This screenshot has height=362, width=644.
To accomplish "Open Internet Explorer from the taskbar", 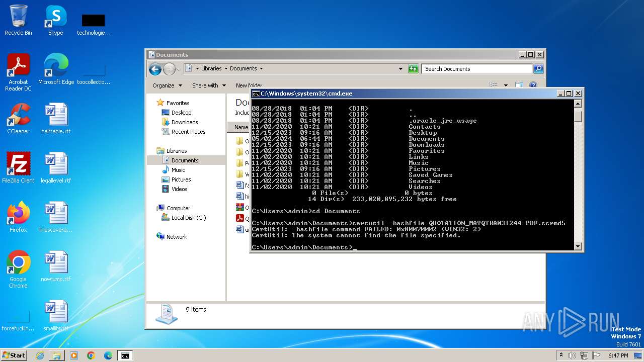I will pyautogui.click(x=40, y=355).
